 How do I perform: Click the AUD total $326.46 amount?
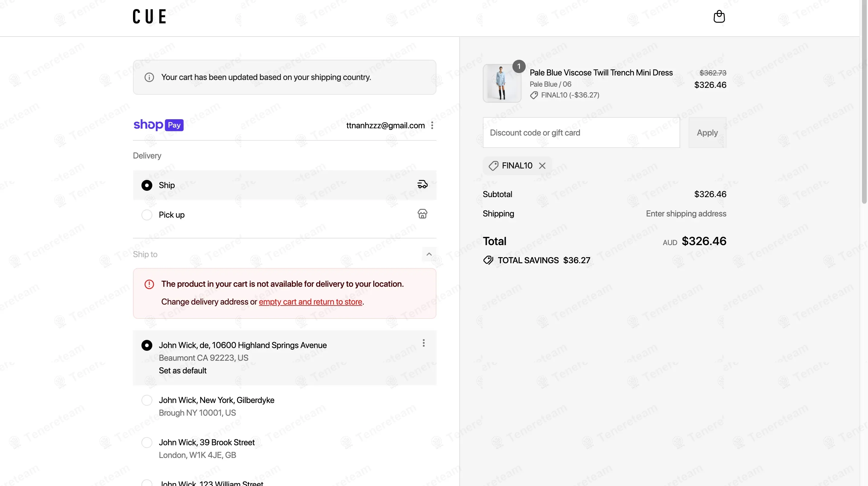tap(704, 241)
